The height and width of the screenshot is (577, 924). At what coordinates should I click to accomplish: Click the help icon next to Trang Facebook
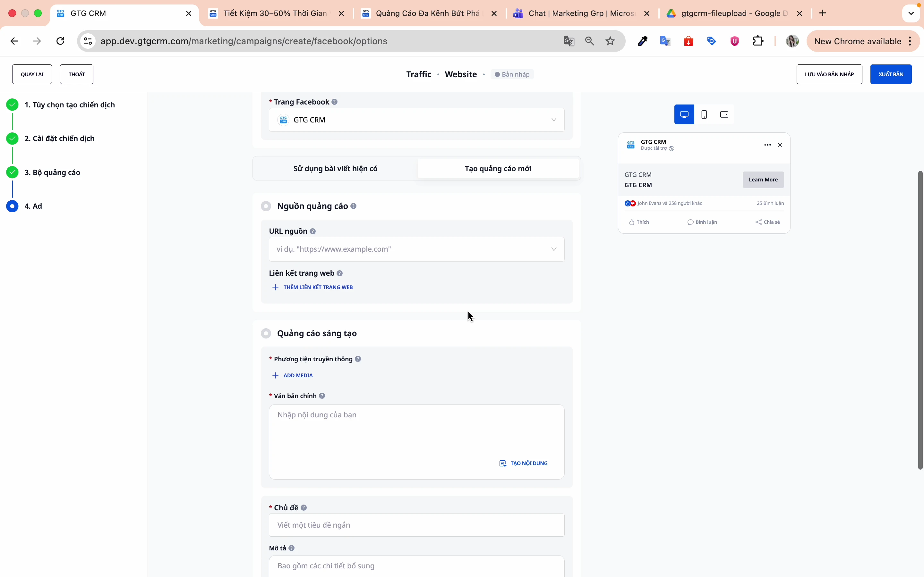(335, 102)
